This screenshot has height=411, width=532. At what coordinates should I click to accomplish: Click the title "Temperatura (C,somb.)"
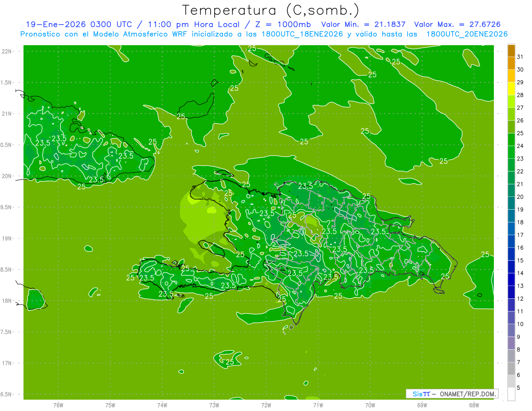[270, 10]
